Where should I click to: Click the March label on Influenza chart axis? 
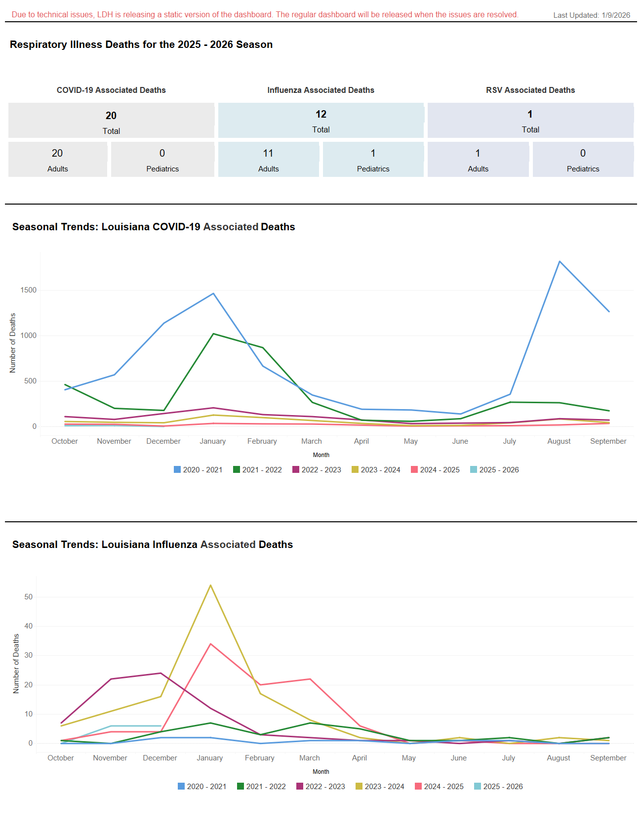[309, 758]
